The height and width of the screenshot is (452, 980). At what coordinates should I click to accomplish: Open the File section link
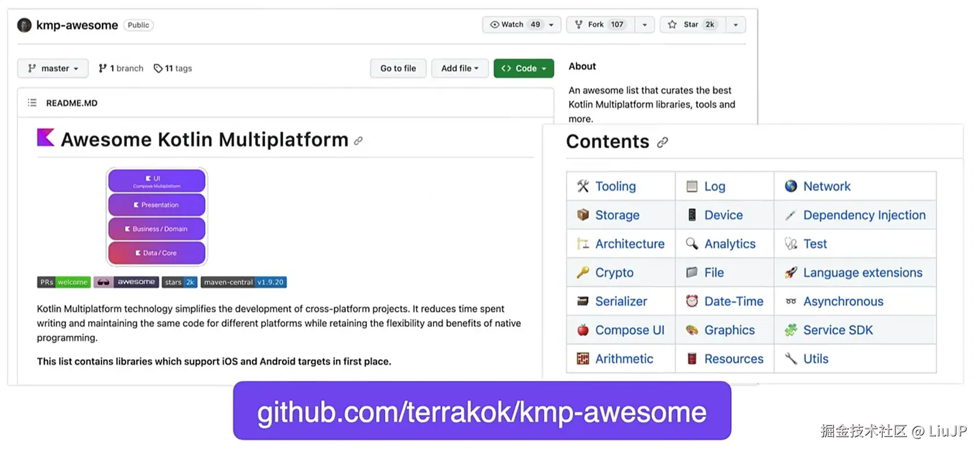click(714, 272)
